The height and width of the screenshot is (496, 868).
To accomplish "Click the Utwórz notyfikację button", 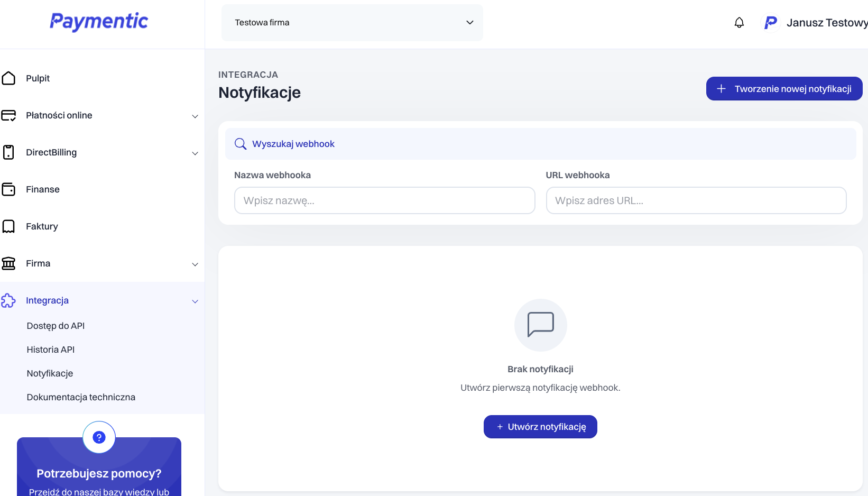I will click(540, 427).
